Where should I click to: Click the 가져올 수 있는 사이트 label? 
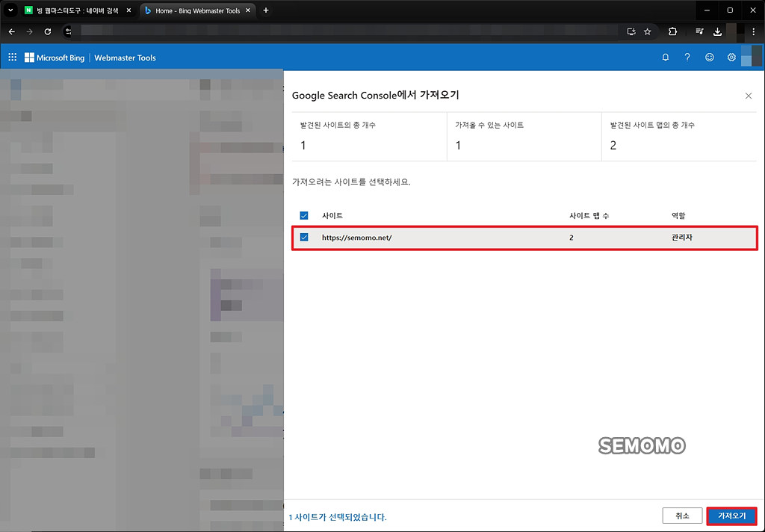pos(489,125)
